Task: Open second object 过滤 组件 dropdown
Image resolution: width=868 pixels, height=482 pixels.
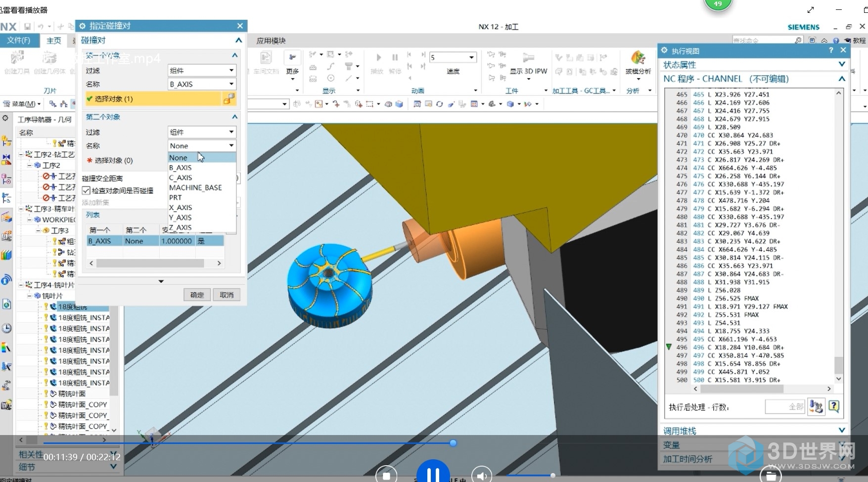Action: [x=202, y=132]
